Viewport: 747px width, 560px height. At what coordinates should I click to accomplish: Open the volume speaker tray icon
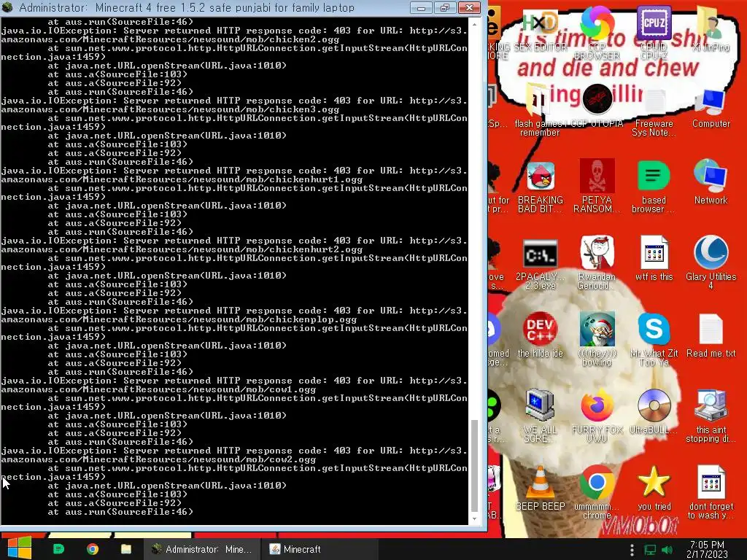[x=667, y=550]
